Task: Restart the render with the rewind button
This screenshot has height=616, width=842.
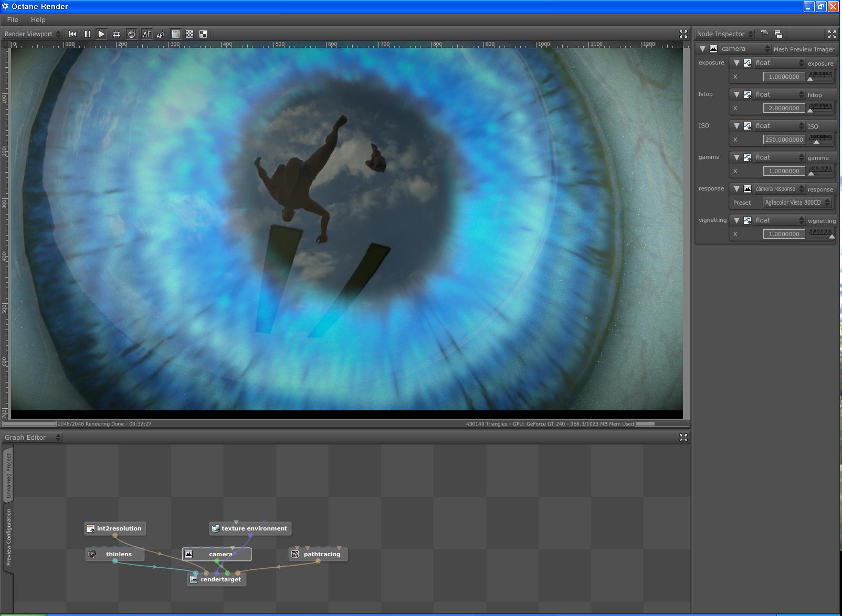Action: (72, 34)
